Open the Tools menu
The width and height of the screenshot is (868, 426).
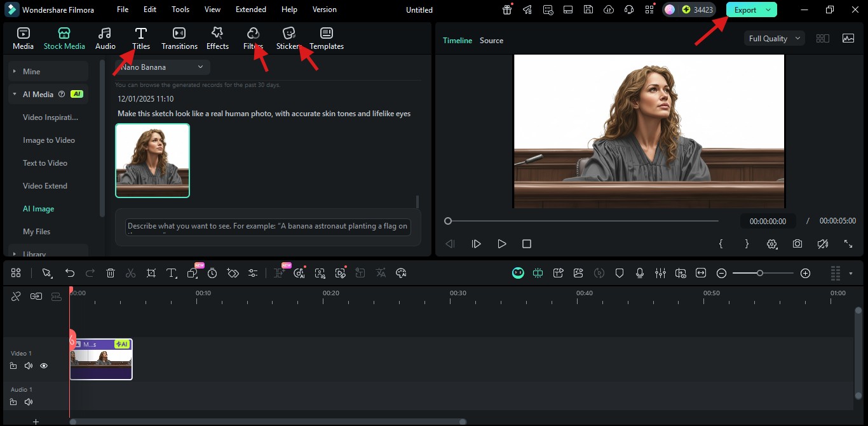180,10
